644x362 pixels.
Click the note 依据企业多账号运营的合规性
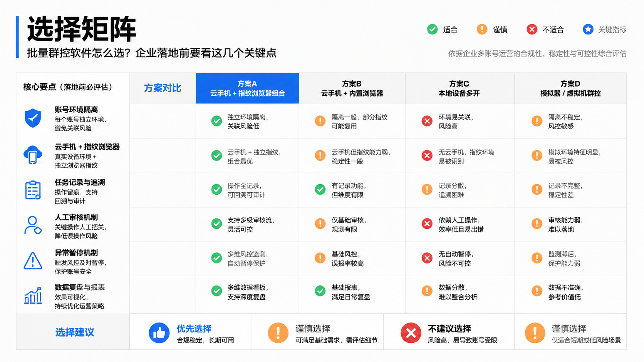[537, 53]
